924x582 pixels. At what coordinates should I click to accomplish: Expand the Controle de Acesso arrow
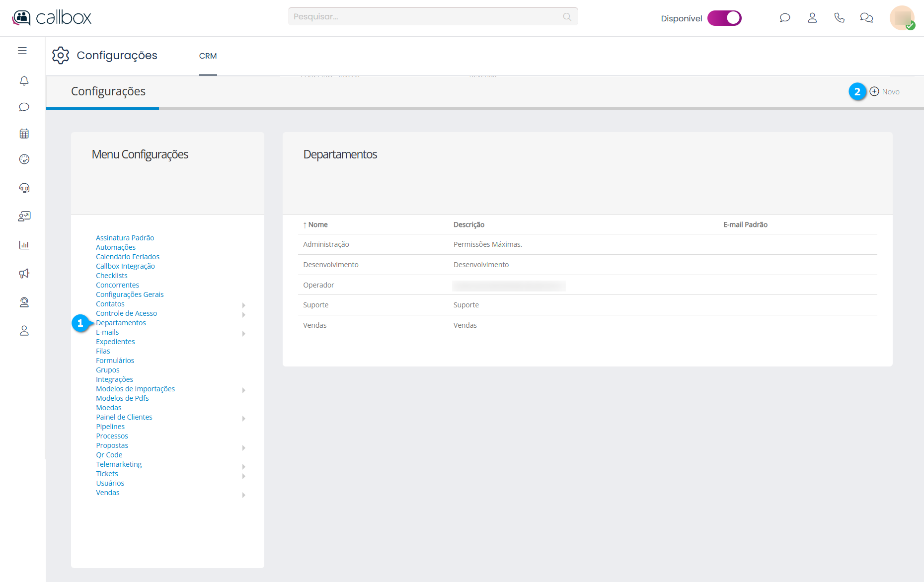click(x=243, y=314)
